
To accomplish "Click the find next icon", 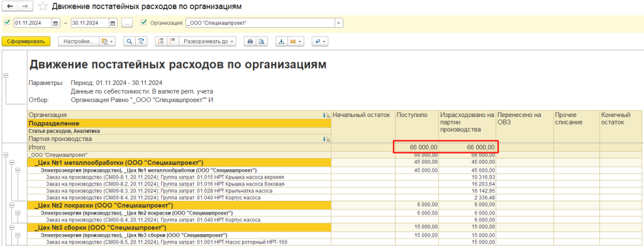I will tap(141, 42).
